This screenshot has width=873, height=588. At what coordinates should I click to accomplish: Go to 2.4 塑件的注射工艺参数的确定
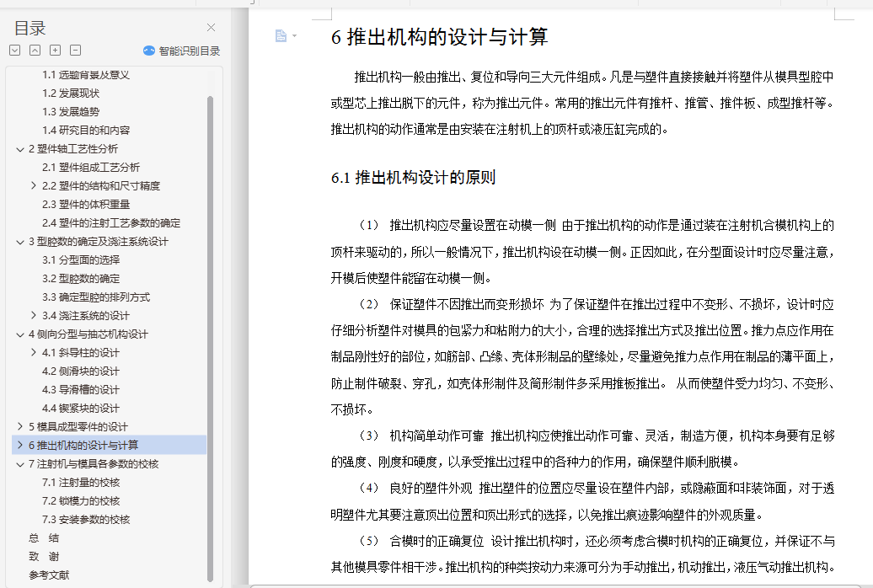coord(110,222)
